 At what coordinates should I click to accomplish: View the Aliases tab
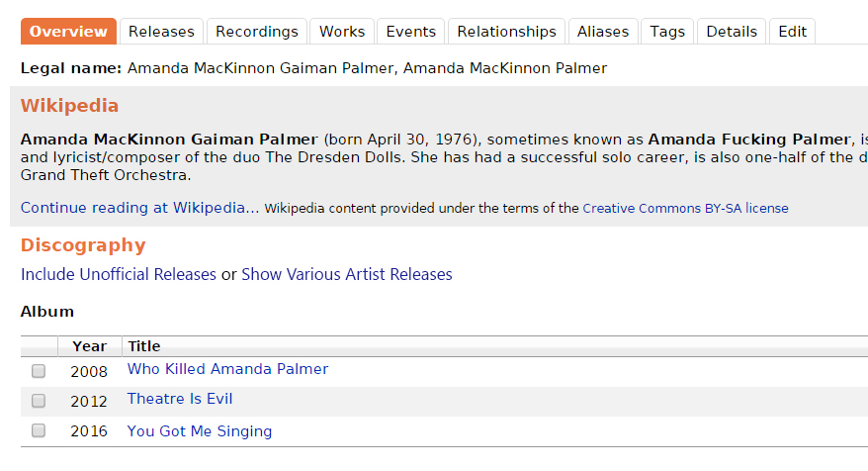tap(603, 32)
